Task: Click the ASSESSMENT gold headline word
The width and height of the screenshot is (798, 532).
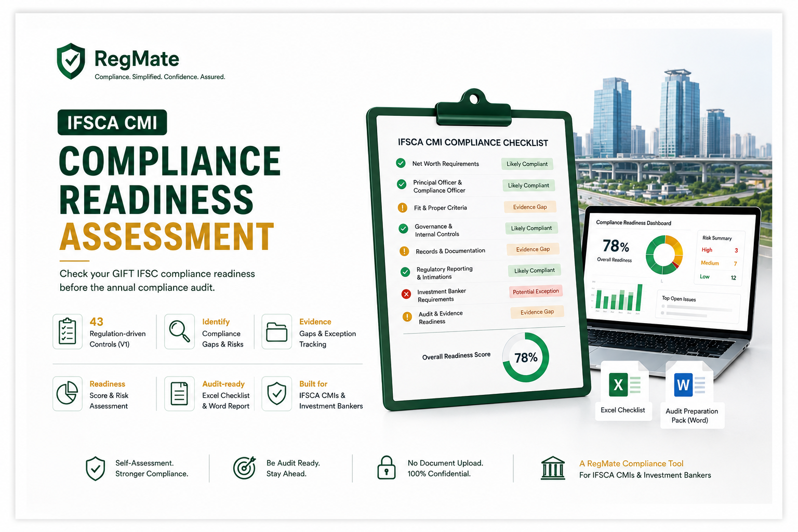Action: 167,237
